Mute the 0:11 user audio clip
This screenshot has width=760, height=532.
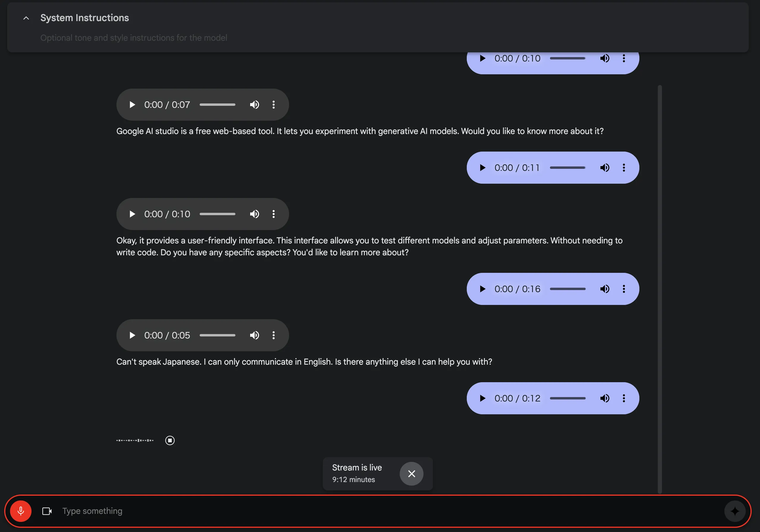[604, 168]
